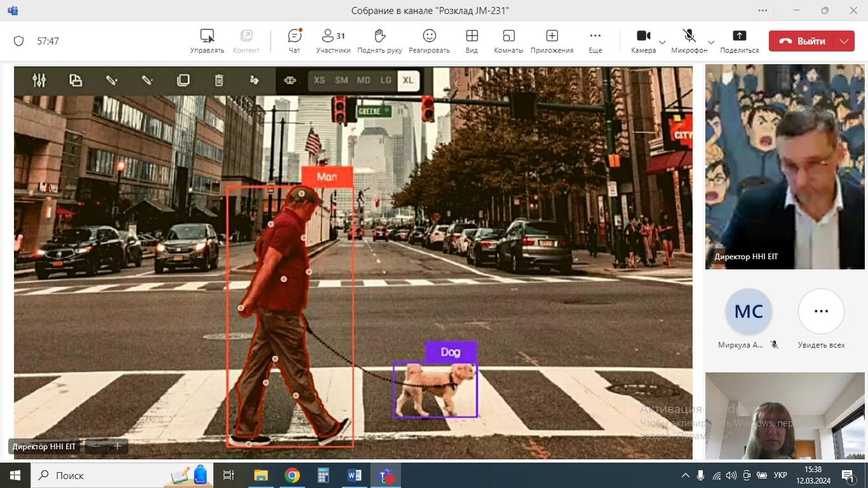Image resolution: width=868 pixels, height=488 pixels.
Task: Open the View layout menu
Action: [471, 41]
